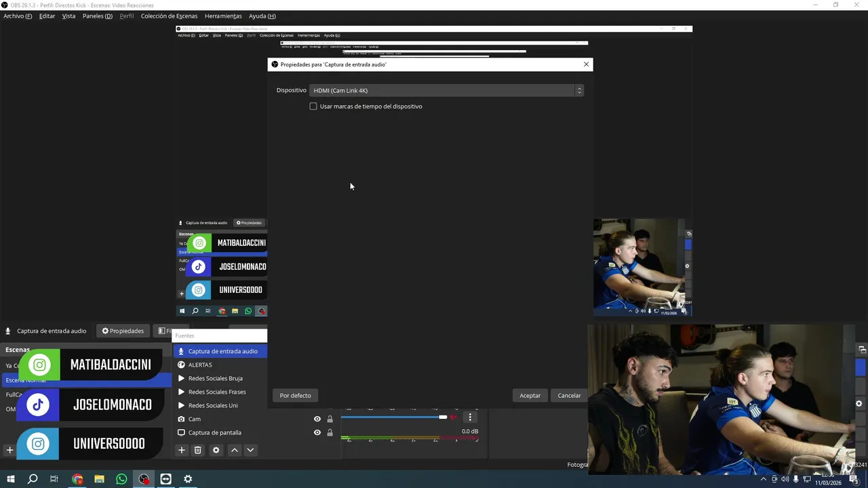The height and width of the screenshot is (488, 868).
Task: Remove selected source with trash icon
Action: click(x=198, y=450)
